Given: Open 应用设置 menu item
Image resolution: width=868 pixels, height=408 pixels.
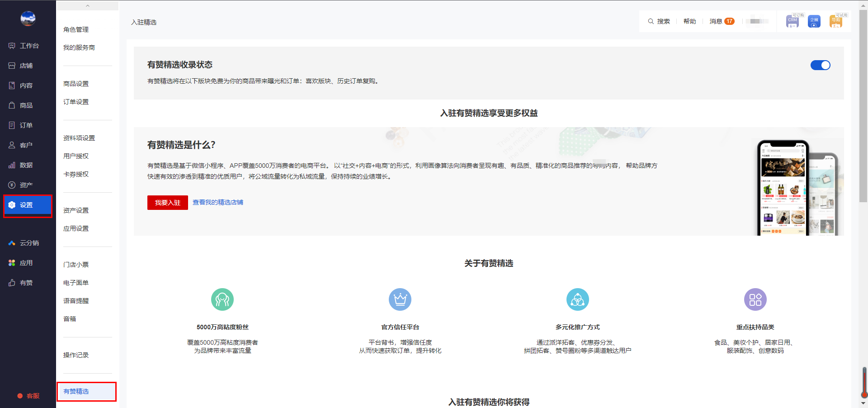Looking at the screenshot, I should 76,228.
